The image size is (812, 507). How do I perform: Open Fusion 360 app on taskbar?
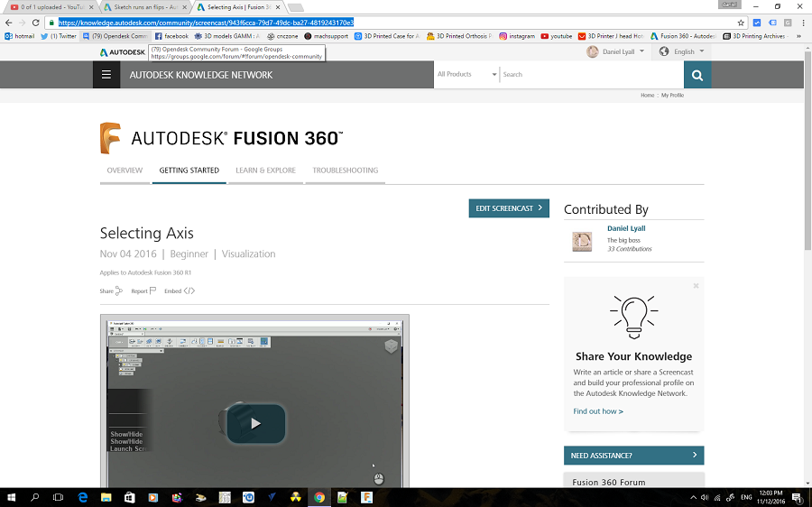click(366, 498)
